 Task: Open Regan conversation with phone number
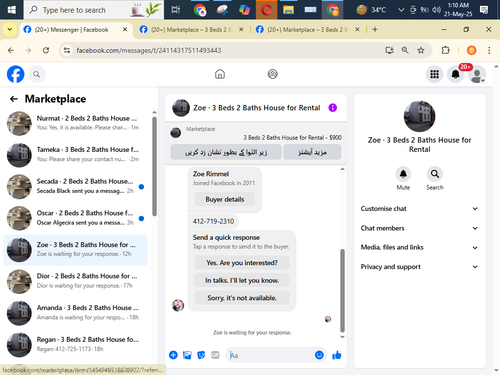coord(75,345)
